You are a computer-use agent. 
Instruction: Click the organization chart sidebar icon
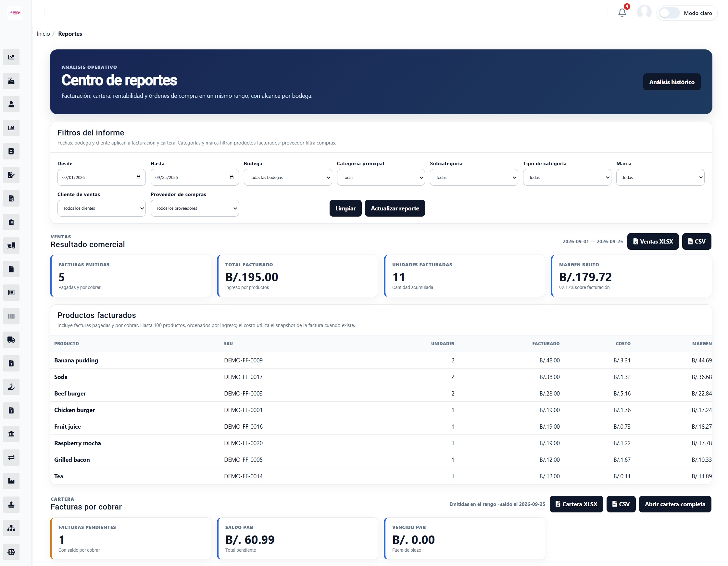pos(11,528)
